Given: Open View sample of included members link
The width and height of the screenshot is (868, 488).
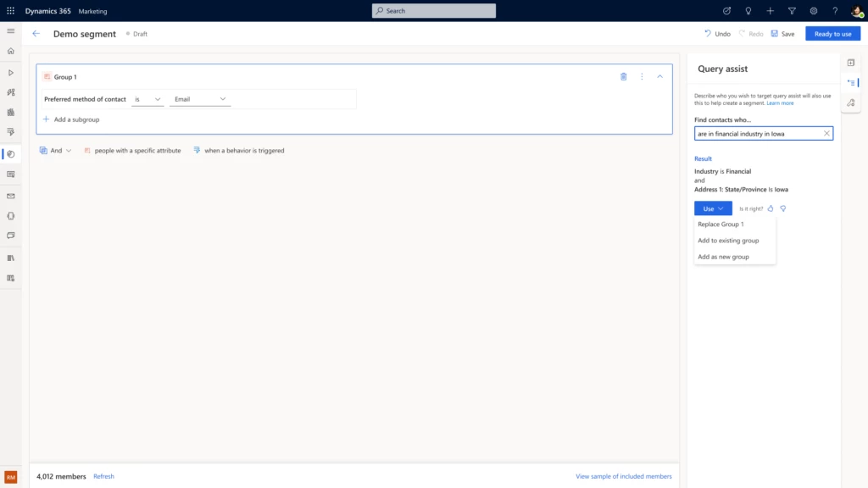Looking at the screenshot, I should coord(623,476).
